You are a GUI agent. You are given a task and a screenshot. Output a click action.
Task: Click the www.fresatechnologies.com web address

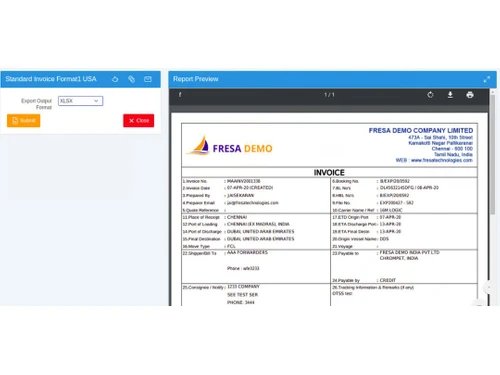tap(442, 160)
